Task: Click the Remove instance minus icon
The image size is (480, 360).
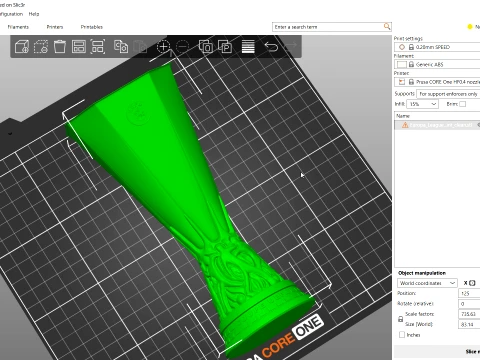Action: point(182,47)
